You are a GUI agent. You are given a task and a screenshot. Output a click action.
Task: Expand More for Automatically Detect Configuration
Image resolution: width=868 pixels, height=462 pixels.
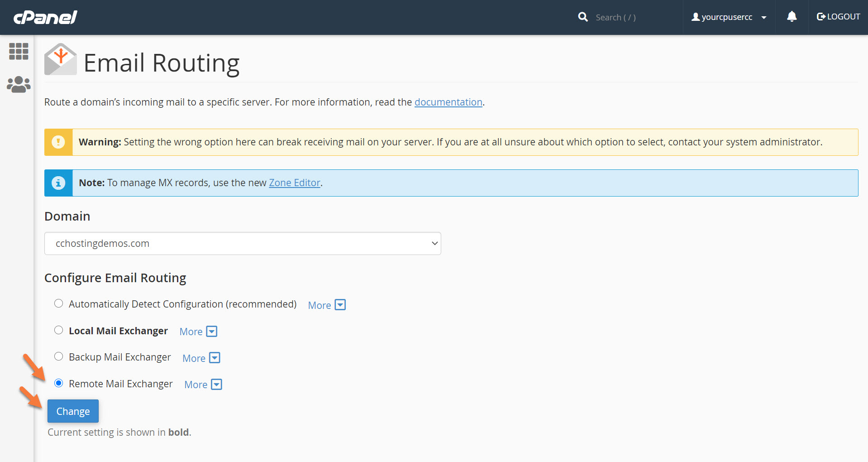coord(327,305)
